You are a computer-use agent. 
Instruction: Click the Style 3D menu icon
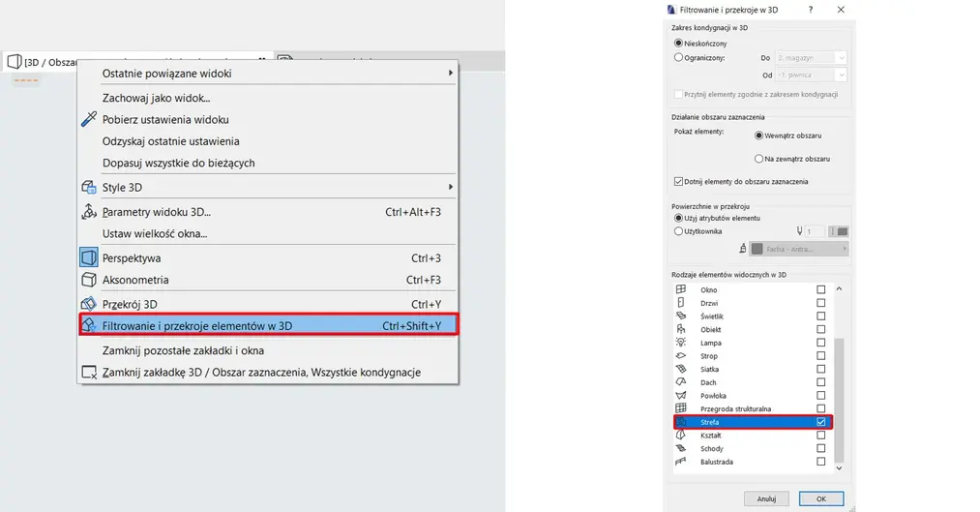pos(89,187)
